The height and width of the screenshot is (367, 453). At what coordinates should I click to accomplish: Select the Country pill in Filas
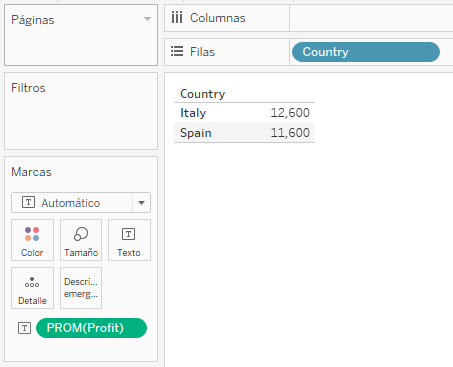[366, 52]
